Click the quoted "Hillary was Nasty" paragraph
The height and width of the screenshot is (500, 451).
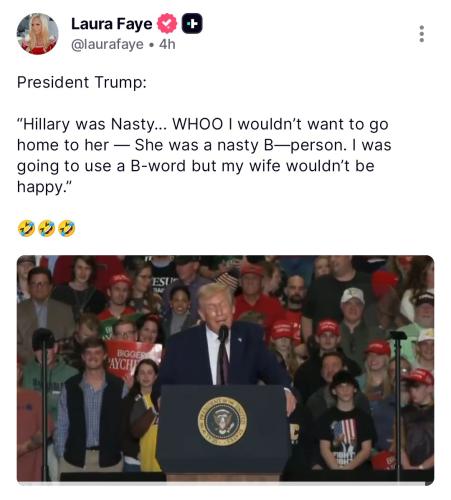click(204, 155)
